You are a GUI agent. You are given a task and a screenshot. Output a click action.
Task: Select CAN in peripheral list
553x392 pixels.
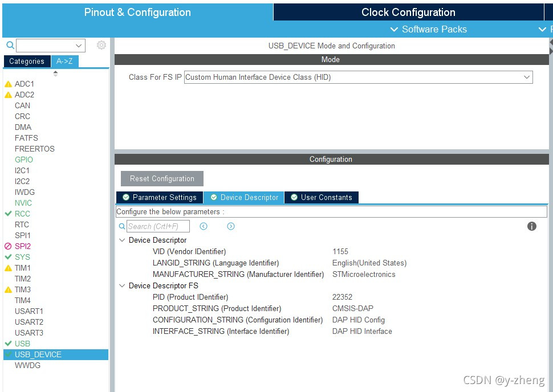tap(23, 106)
